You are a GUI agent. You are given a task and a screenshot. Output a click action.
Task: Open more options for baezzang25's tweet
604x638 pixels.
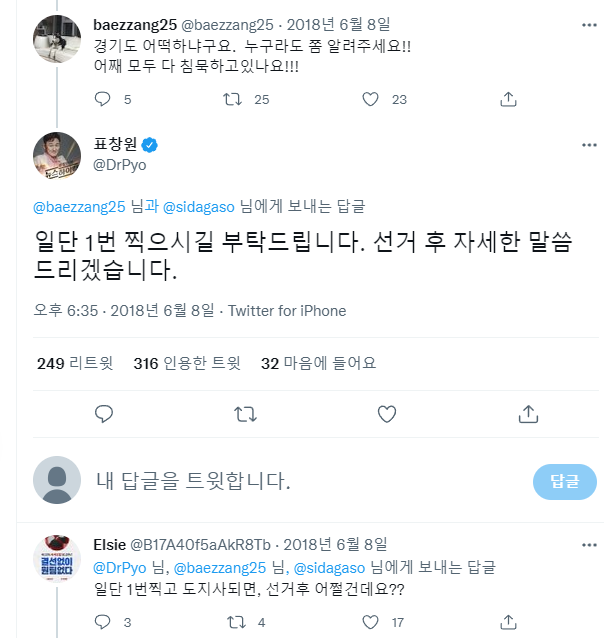(583, 22)
